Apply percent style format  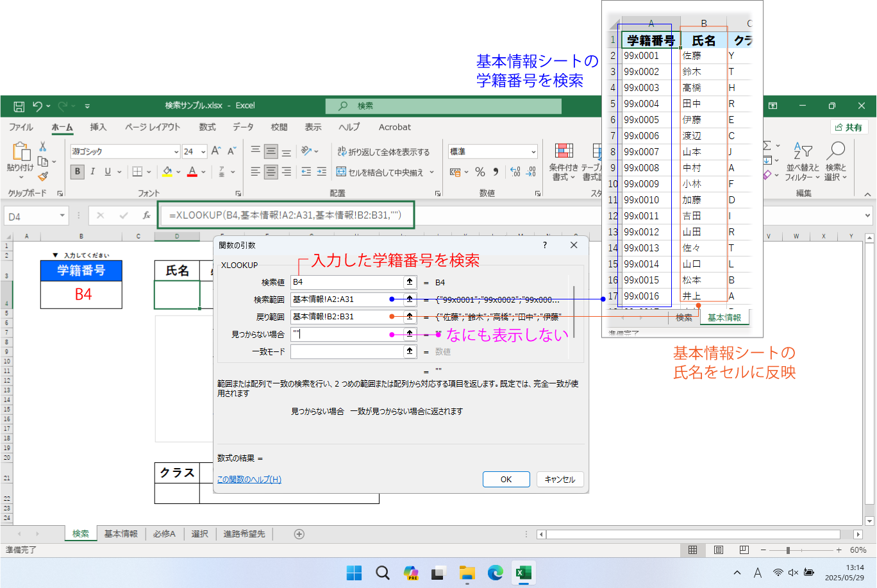click(x=480, y=172)
